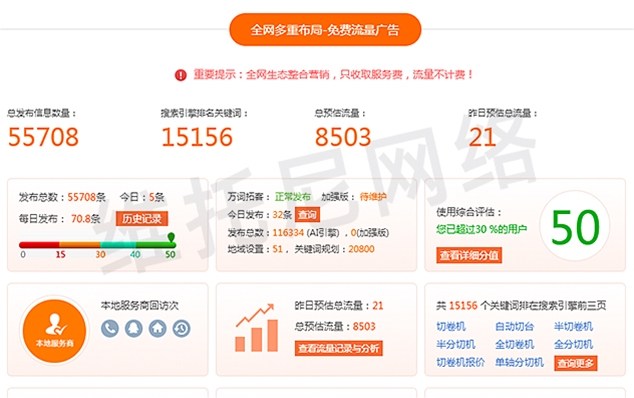Click the large 15156 keyword count
The height and width of the screenshot is (398, 634).
(x=197, y=137)
